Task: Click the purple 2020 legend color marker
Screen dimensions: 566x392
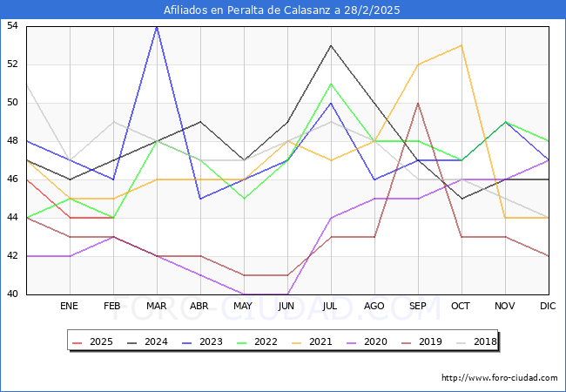Action: (x=351, y=342)
